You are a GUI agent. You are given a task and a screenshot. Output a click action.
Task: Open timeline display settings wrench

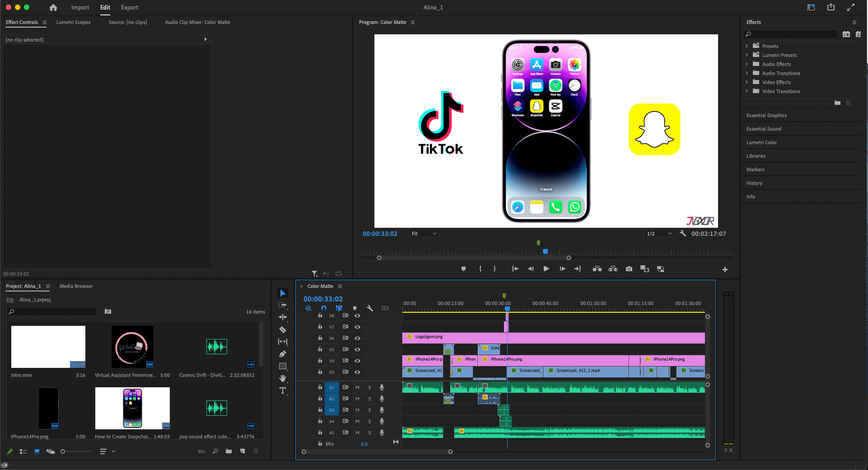[370, 308]
